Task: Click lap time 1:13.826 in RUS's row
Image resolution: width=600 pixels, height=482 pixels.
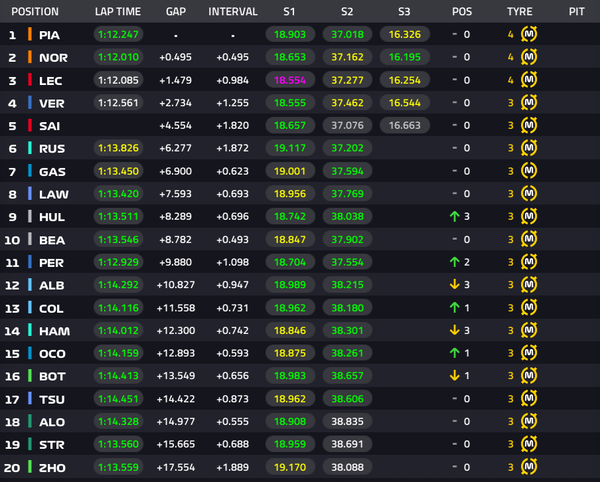Action: coord(118,148)
